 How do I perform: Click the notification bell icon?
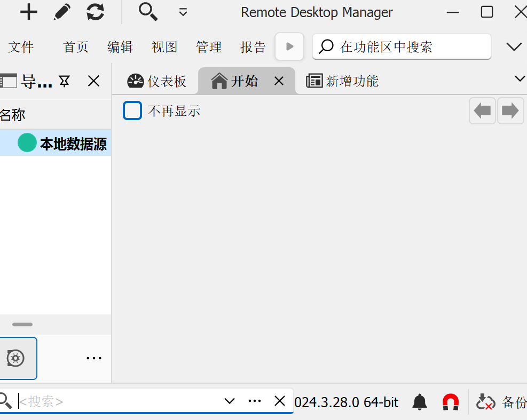click(x=420, y=402)
